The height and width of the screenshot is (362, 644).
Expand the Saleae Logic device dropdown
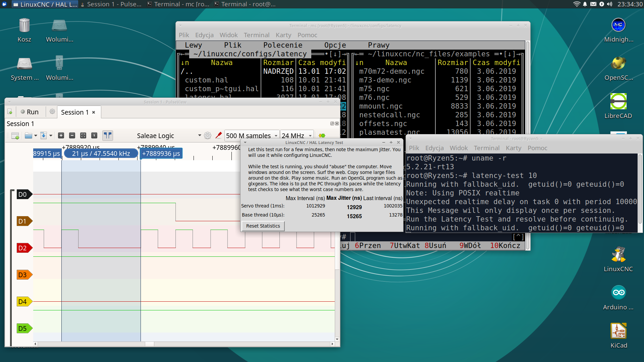[199, 136]
